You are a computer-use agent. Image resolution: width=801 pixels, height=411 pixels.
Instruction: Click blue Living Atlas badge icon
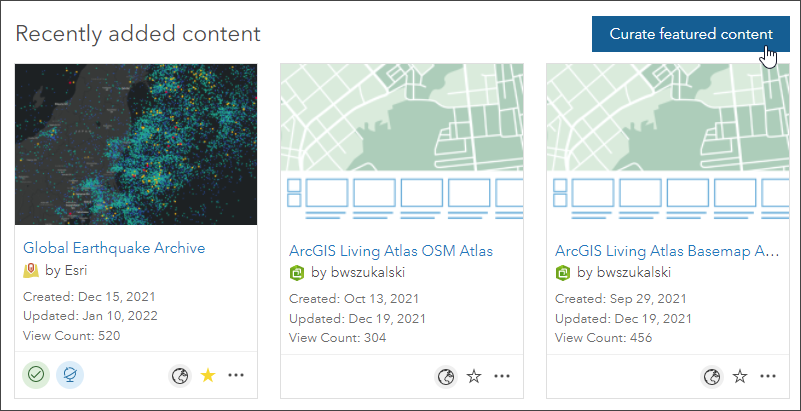pos(70,375)
